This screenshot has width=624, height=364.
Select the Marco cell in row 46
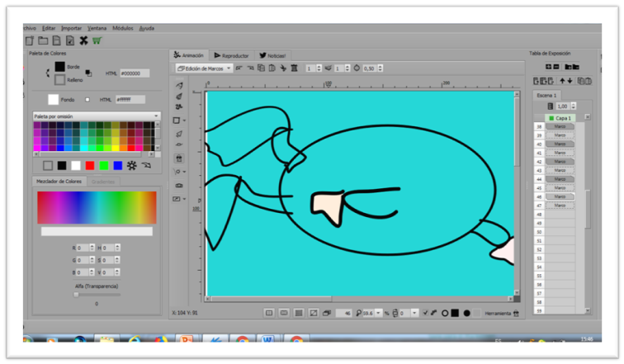[x=560, y=196]
